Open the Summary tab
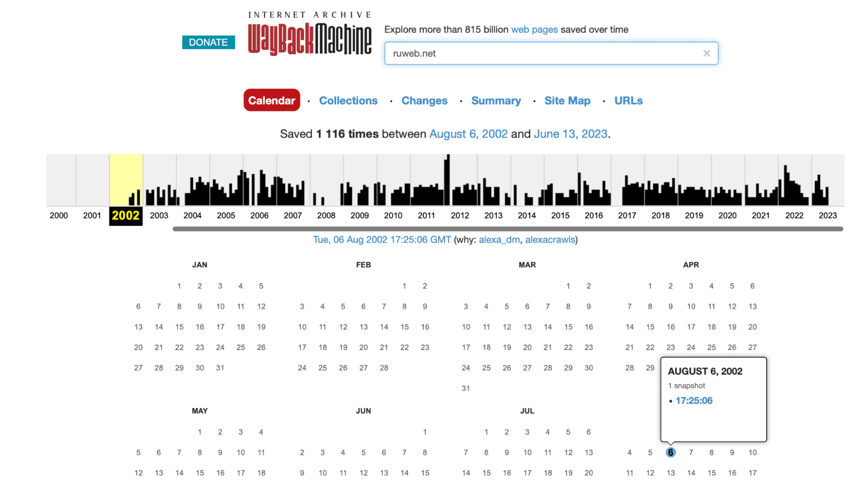 pyautogui.click(x=496, y=100)
